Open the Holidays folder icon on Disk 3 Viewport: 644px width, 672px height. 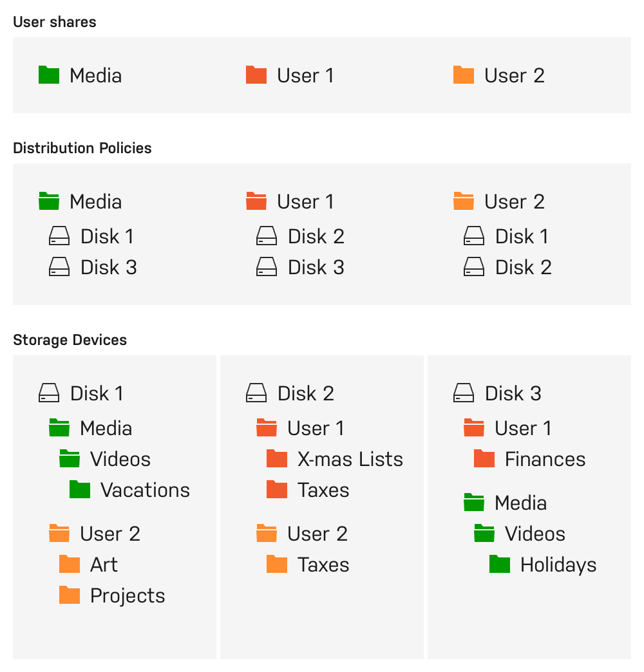pos(500,565)
